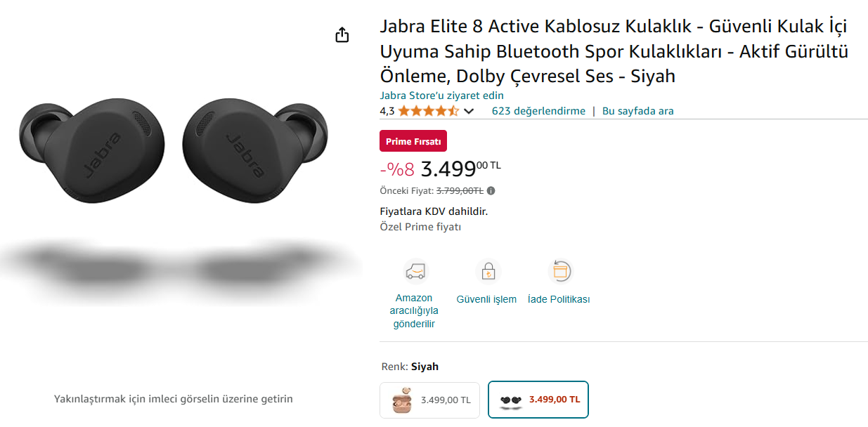This screenshot has height=427, width=868.
Task: Click the product title heading text
Action: pyautogui.click(x=614, y=51)
